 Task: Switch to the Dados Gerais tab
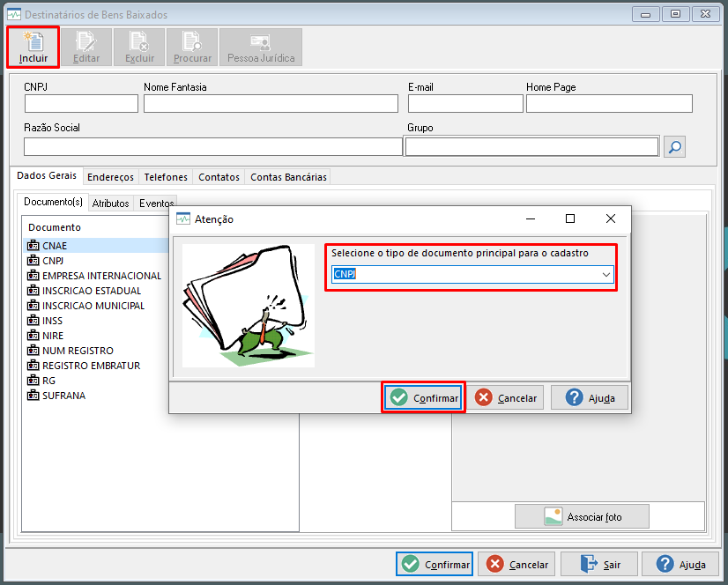[47, 176]
